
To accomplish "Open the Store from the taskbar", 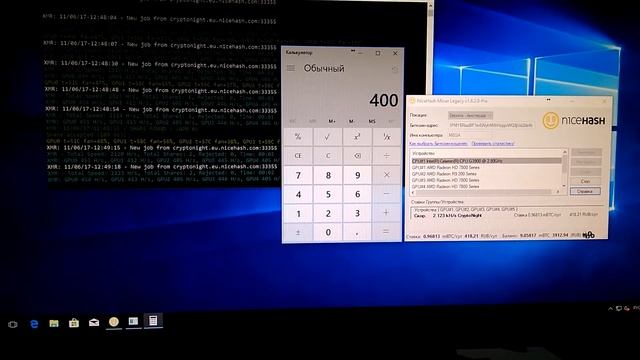I will [74, 323].
